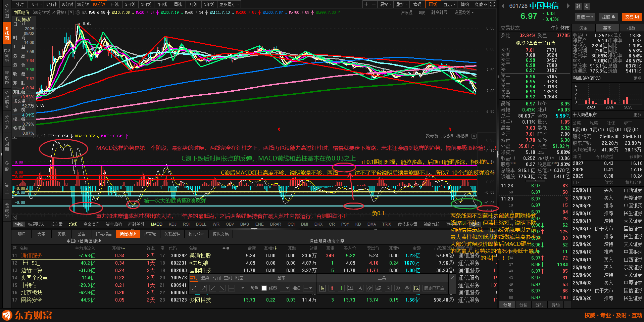
Task: Open the 显示 display dropdown
Action: 450,4
